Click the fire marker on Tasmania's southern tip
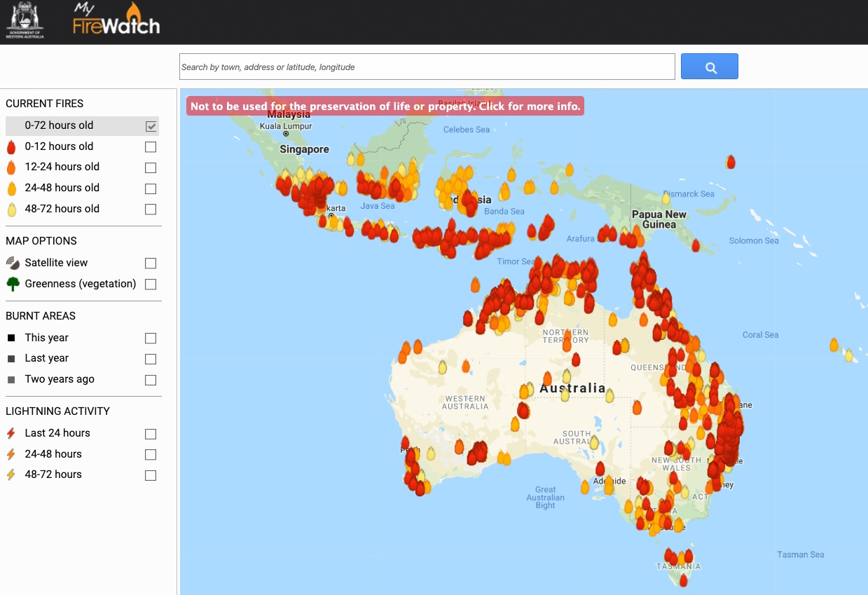Viewport: 868px width, 595px height. point(684,580)
